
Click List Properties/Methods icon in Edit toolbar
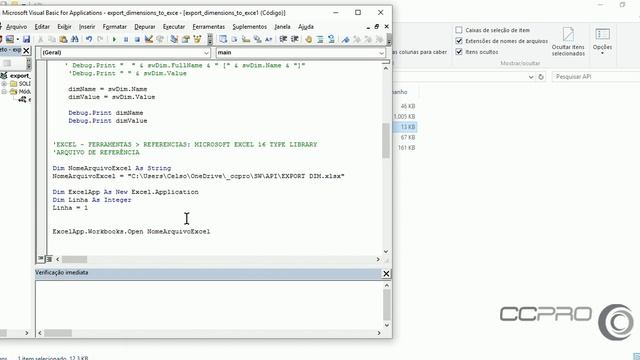(223, 39)
